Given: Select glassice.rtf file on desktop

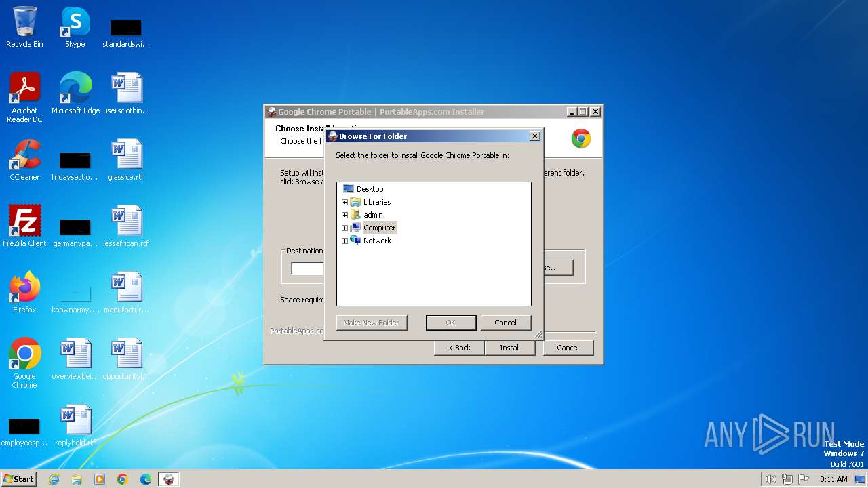Looking at the screenshot, I should (127, 160).
